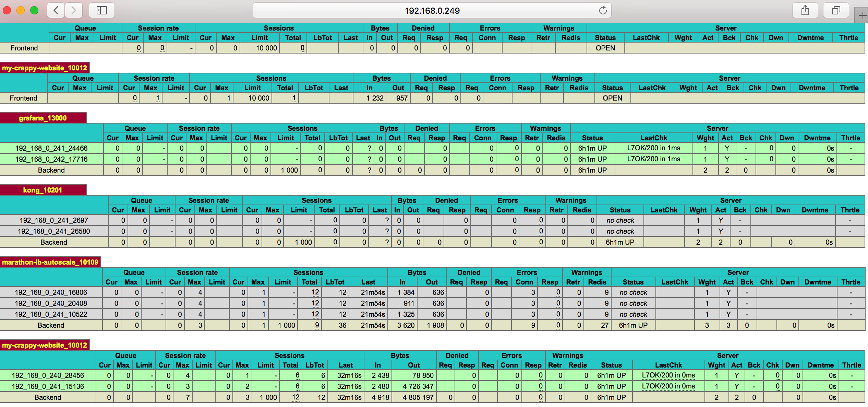
Task: Click the first my-crappy-website_10012 heading
Action: tap(45, 68)
